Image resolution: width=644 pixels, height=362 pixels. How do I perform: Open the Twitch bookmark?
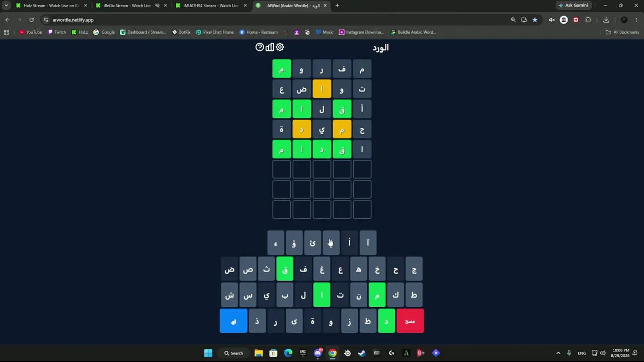click(57, 32)
